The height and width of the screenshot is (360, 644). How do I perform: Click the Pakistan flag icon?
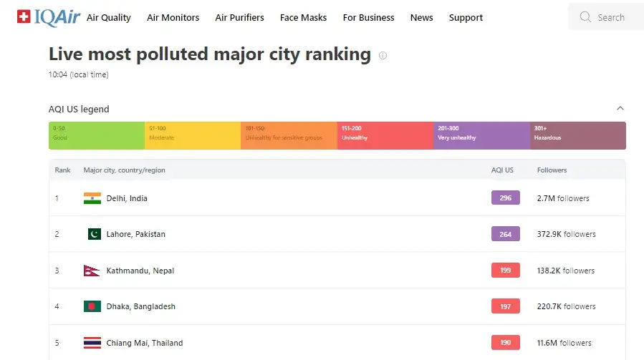(x=94, y=234)
